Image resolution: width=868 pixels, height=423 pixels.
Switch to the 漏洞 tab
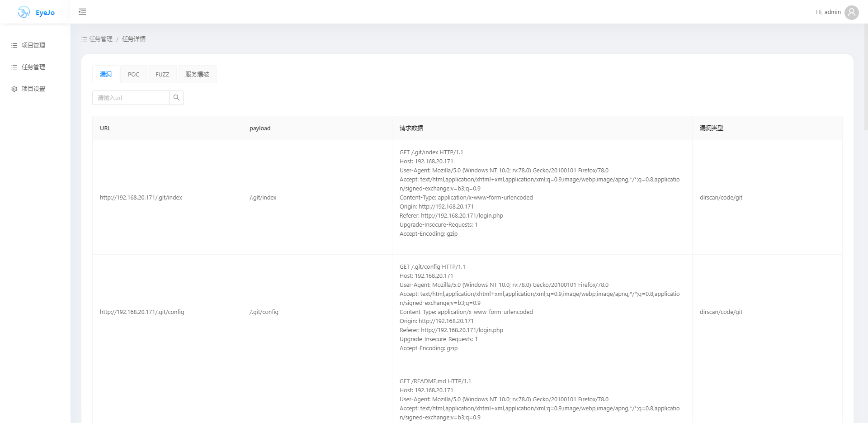tap(106, 74)
